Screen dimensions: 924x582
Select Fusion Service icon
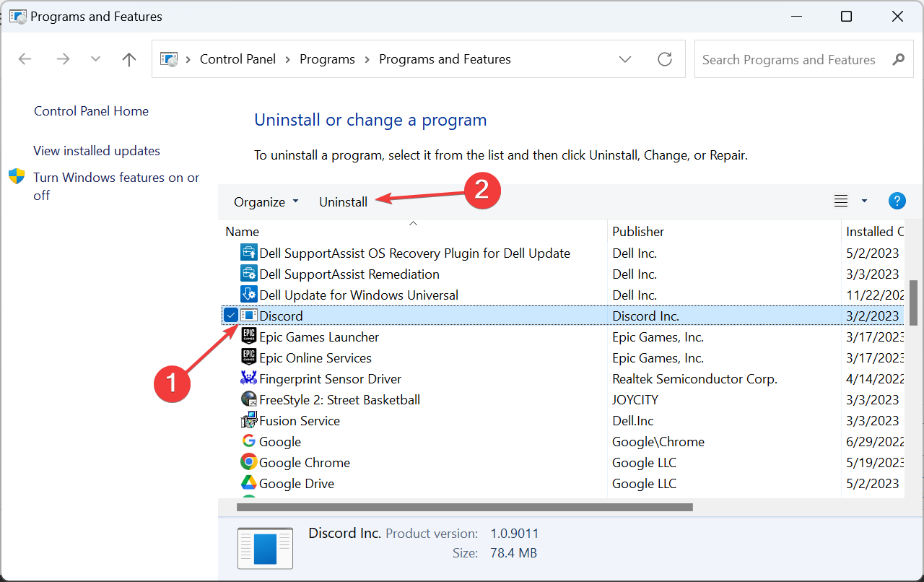coord(249,420)
